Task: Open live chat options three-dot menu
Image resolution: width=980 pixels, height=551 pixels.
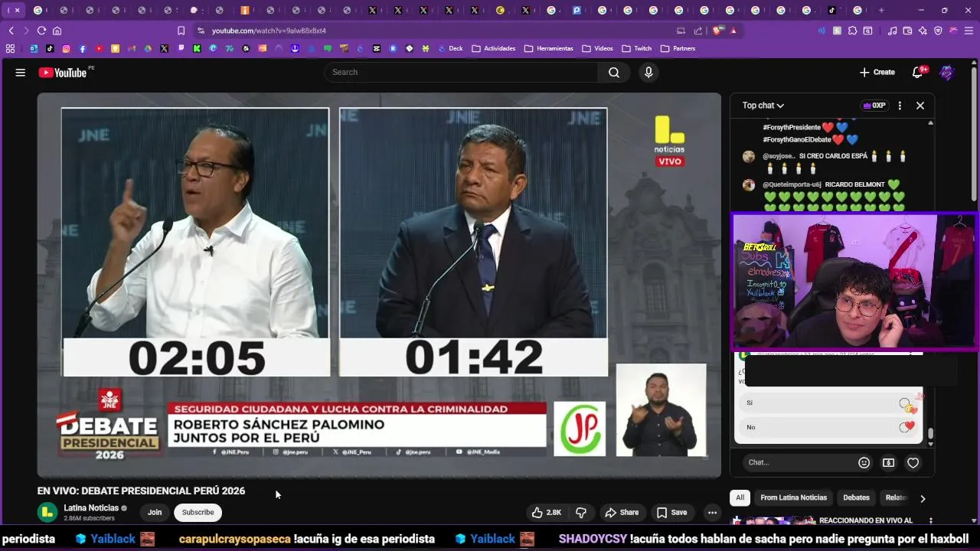Action: click(x=900, y=106)
